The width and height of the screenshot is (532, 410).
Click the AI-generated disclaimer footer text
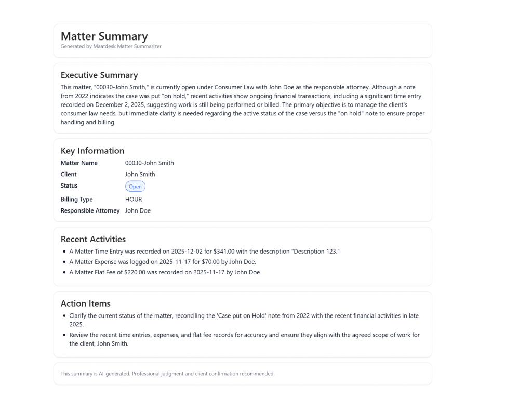coord(167,374)
